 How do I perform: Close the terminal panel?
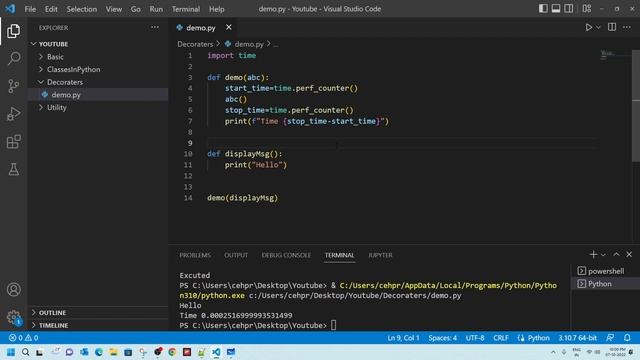tap(629, 254)
